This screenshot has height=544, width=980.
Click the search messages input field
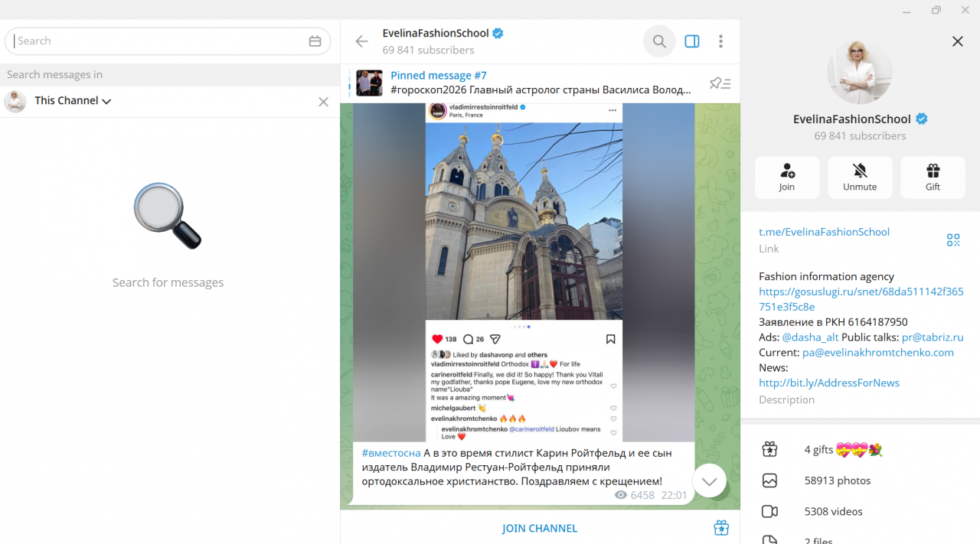[x=157, y=41]
